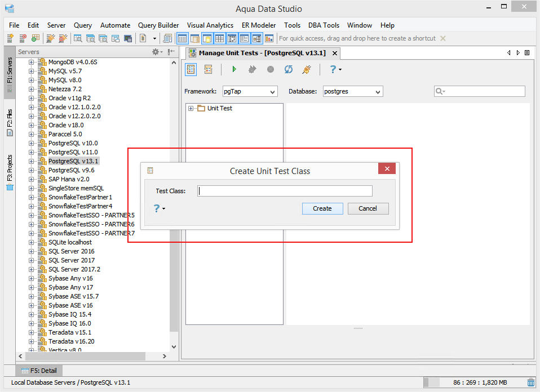Open the Query Builder menu

pyautogui.click(x=158, y=25)
